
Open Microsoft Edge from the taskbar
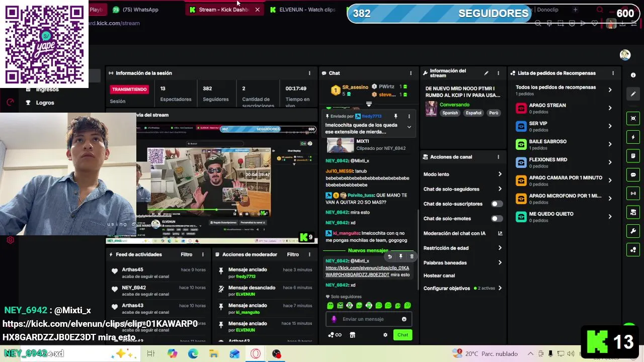coord(193,354)
